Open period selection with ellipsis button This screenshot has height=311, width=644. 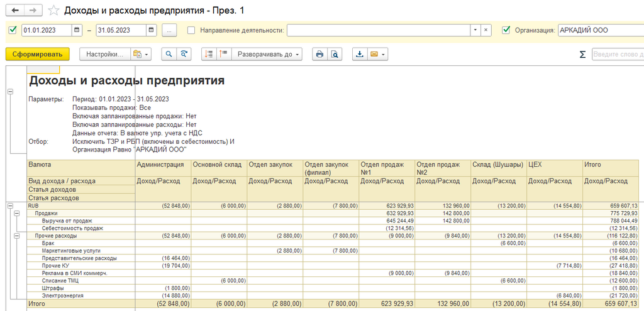[x=169, y=30]
